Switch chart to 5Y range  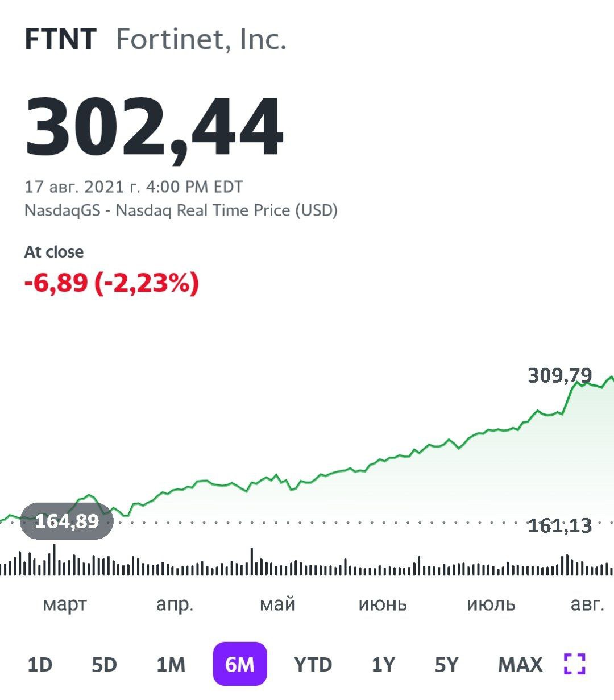tap(446, 664)
